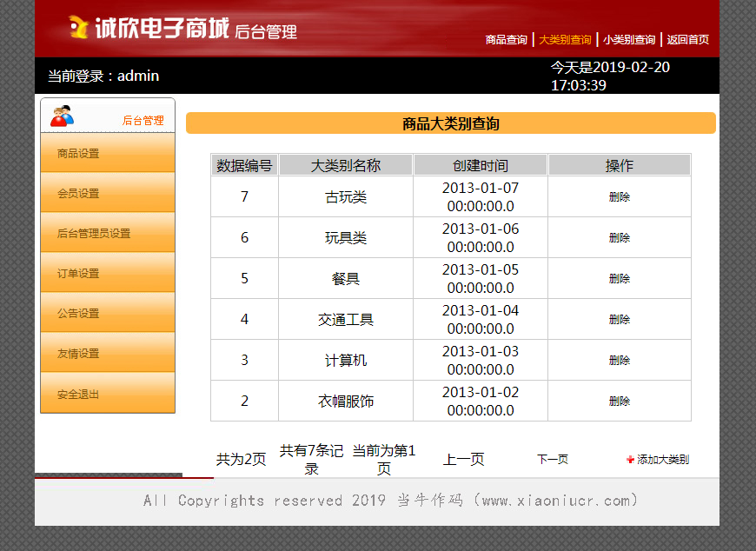The height and width of the screenshot is (551, 756).
Task: Open 大类别查询 in top navigation
Action: [565, 39]
